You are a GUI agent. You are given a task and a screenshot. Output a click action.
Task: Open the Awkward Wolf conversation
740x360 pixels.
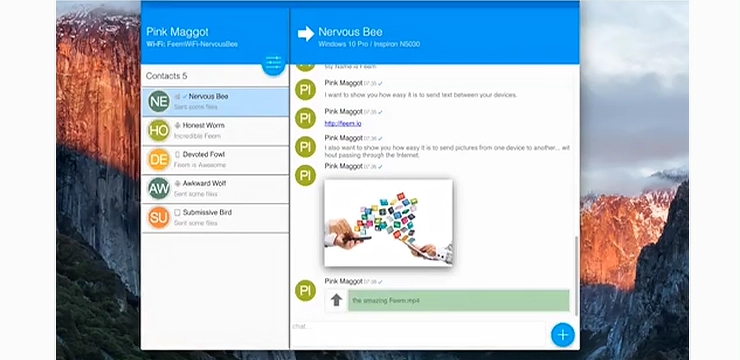click(x=215, y=189)
